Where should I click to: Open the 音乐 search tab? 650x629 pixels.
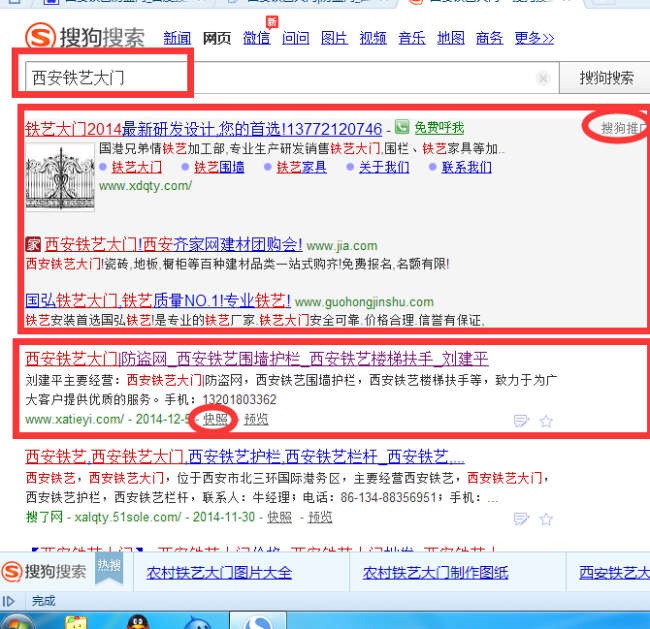(x=412, y=38)
